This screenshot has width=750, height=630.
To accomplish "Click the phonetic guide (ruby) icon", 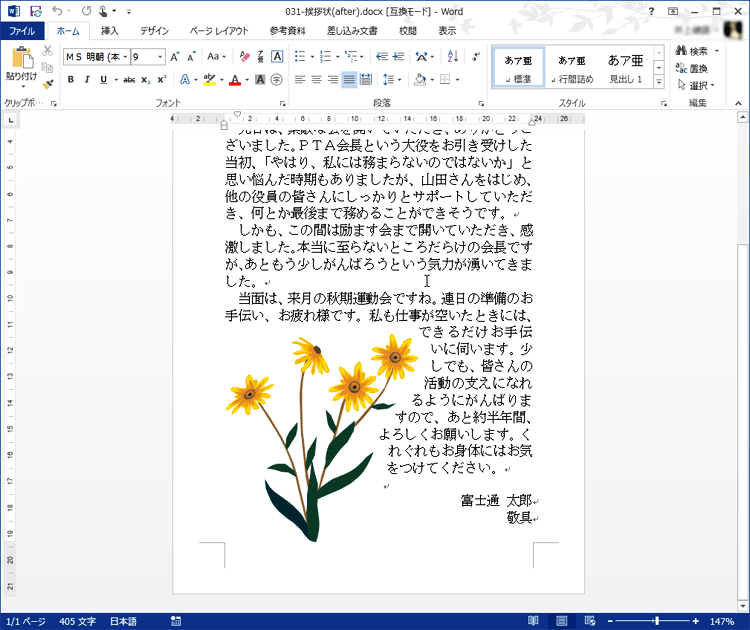I will click(261, 57).
